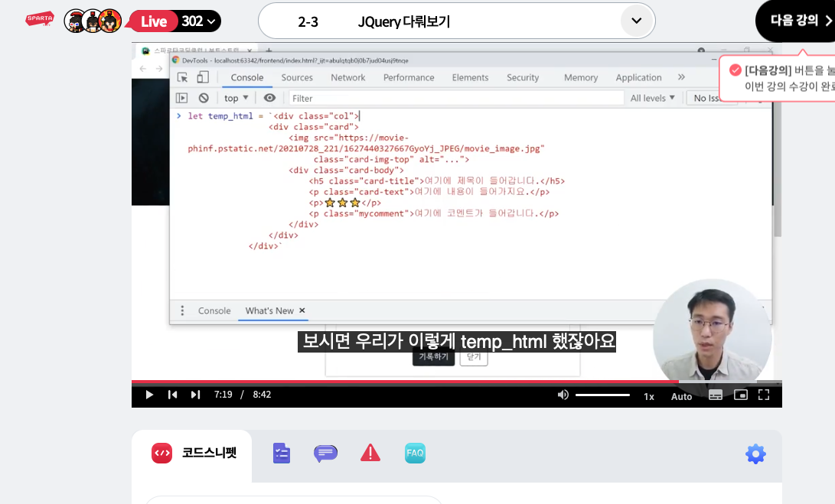835x504 pixels.
Task: Click the 닫기 button in the page
Action: [x=474, y=357]
